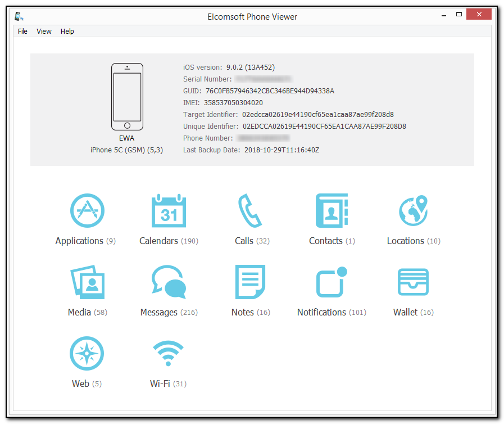
Task: Open the Contacts viewer
Action: pos(331,210)
